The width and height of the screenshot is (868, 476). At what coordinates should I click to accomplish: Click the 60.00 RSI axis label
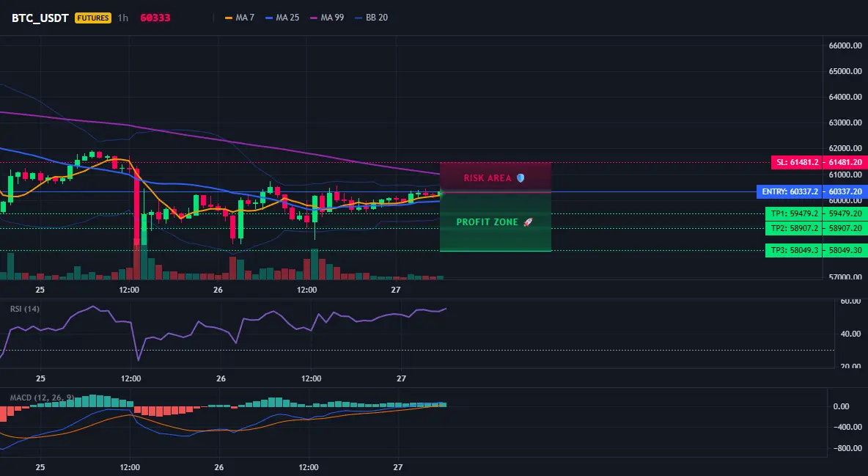tap(850, 301)
